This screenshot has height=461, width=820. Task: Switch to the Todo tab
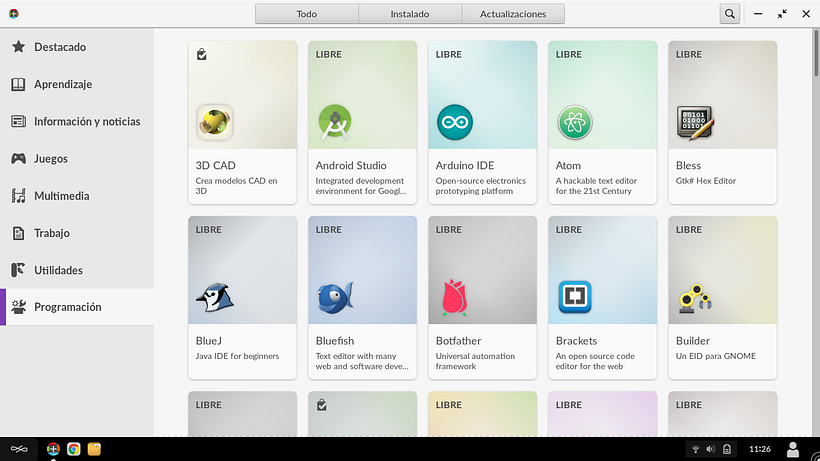tap(306, 14)
